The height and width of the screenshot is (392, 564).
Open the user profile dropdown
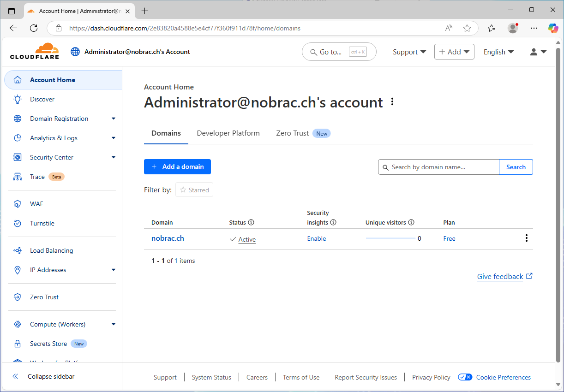538,52
